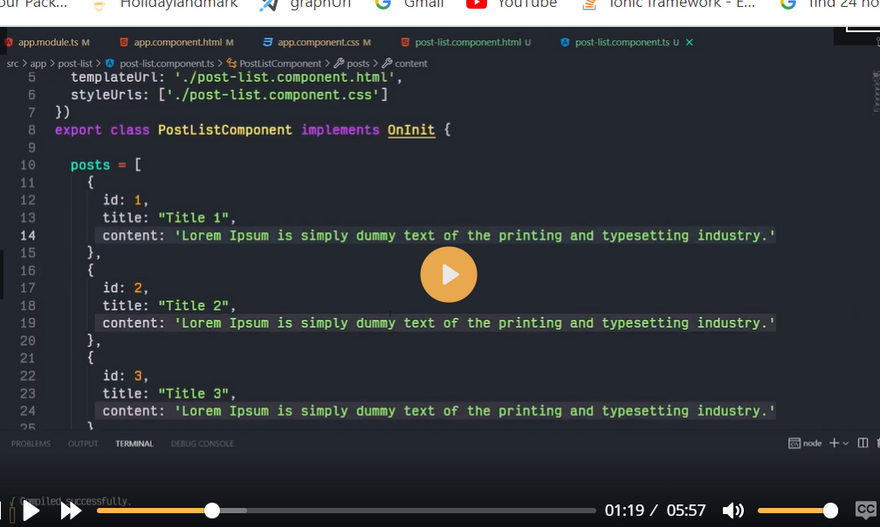The image size is (880, 527).
Task: Open the YouTube bookmark
Action: click(511, 4)
